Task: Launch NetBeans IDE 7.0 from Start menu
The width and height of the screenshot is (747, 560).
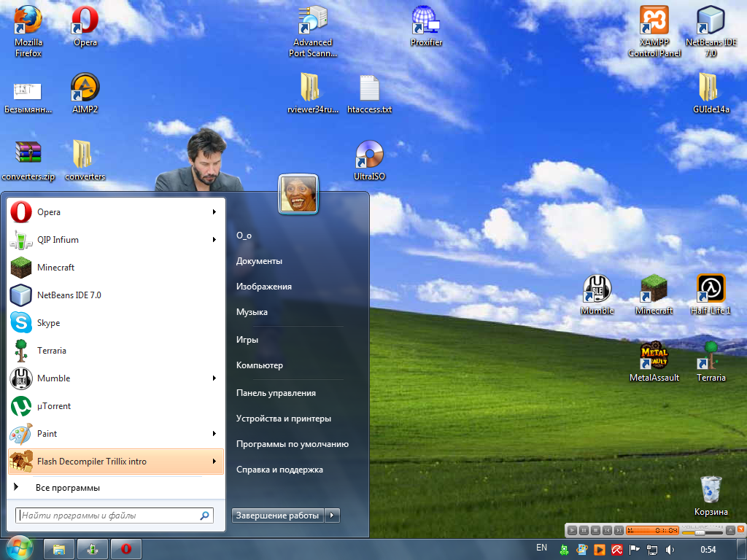Action: (x=116, y=295)
